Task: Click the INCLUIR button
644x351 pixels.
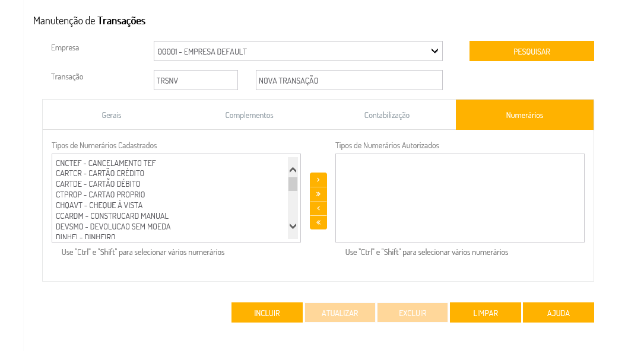Action: [267, 313]
